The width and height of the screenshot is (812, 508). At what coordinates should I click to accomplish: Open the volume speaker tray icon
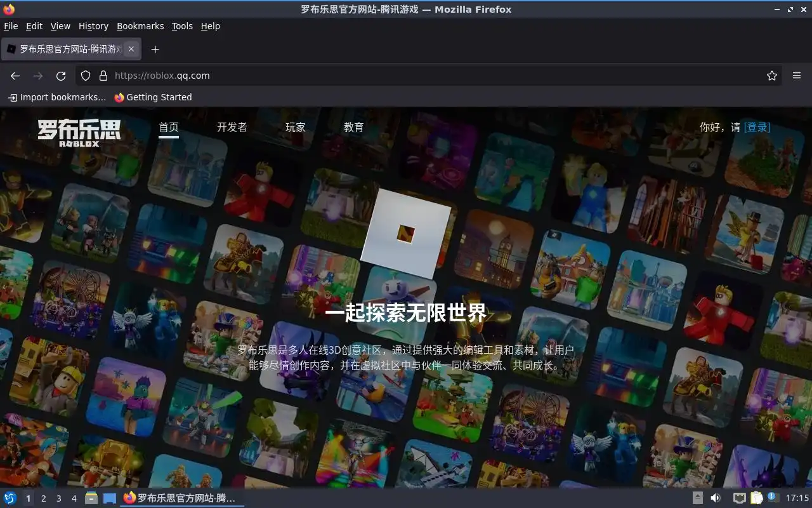pyautogui.click(x=716, y=498)
